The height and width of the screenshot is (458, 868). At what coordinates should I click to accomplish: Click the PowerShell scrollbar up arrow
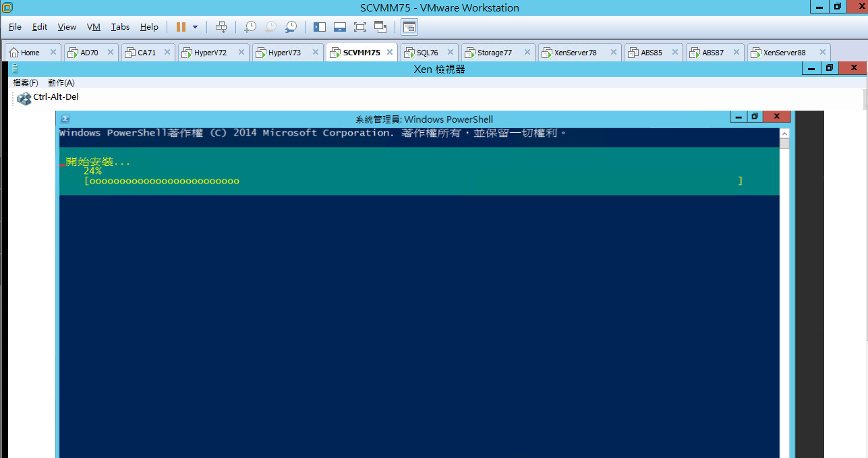click(784, 133)
